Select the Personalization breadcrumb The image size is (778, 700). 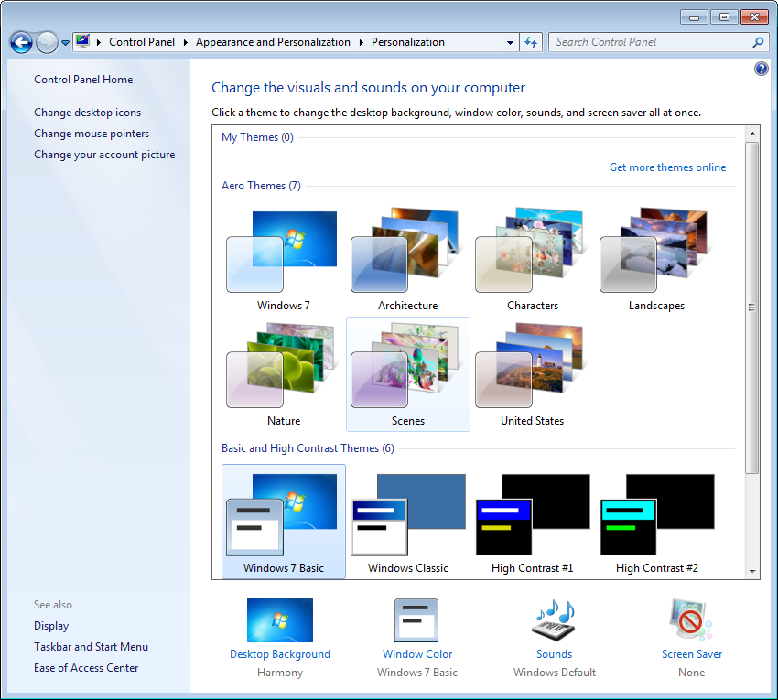click(x=408, y=42)
